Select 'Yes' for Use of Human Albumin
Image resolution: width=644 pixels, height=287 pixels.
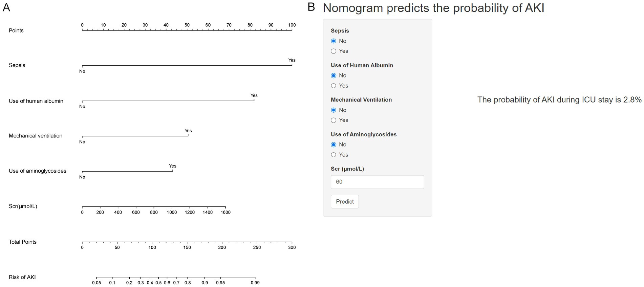334,86
